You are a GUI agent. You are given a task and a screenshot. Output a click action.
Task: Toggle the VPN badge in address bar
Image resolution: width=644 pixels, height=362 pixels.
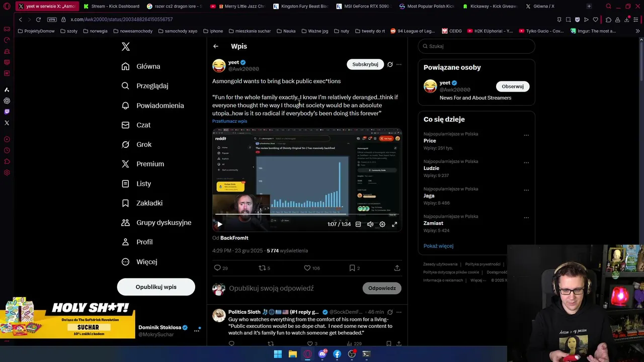(52, 20)
